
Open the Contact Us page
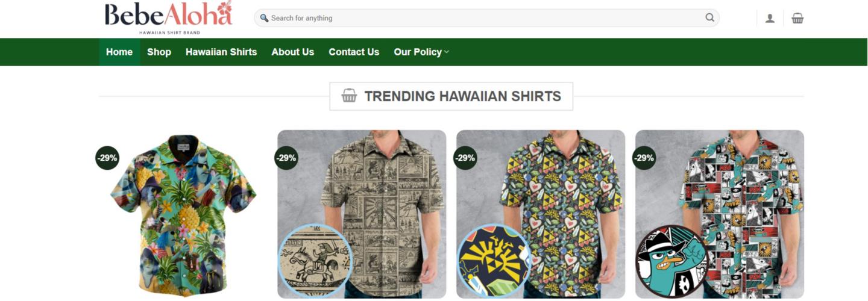(x=354, y=52)
